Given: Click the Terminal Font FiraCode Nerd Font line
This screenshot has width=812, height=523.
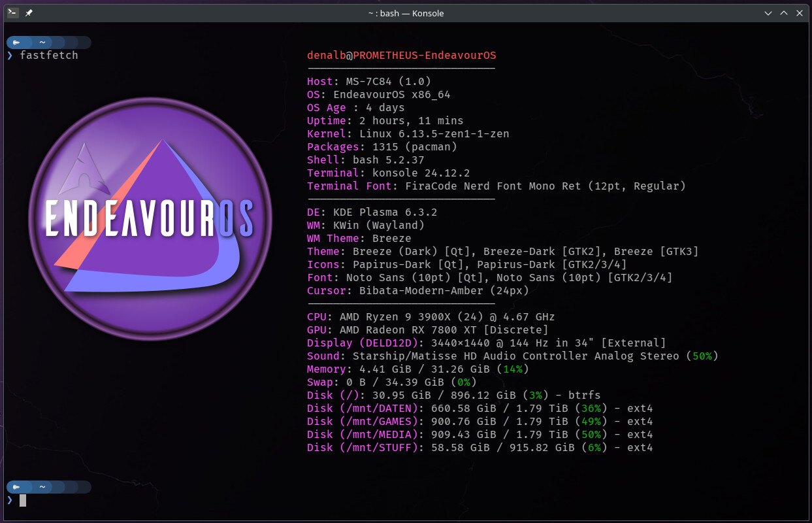Looking at the screenshot, I should click(x=496, y=186).
